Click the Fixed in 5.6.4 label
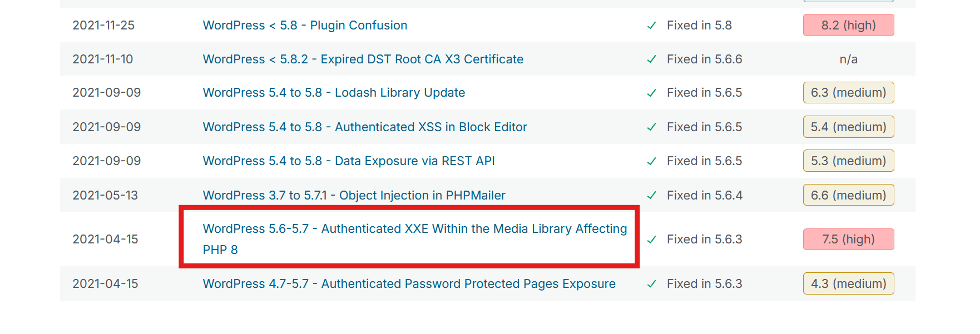The height and width of the screenshot is (334, 980). [x=704, y=195]
